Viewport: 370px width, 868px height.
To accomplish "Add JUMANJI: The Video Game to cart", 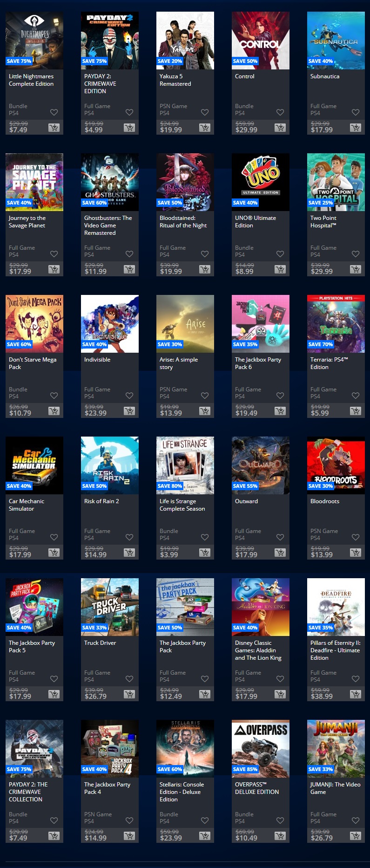I will click(356, 836).
